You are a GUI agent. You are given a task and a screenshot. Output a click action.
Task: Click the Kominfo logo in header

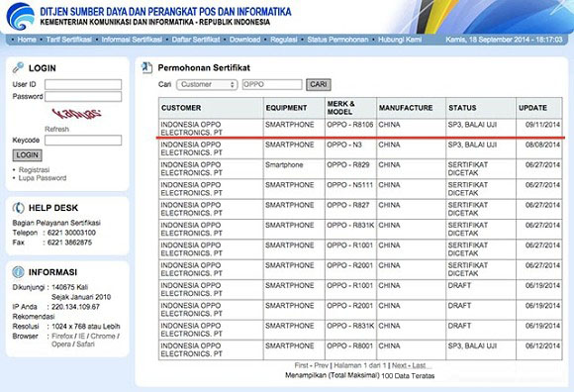pyautogui.click(x=20, y=17)
